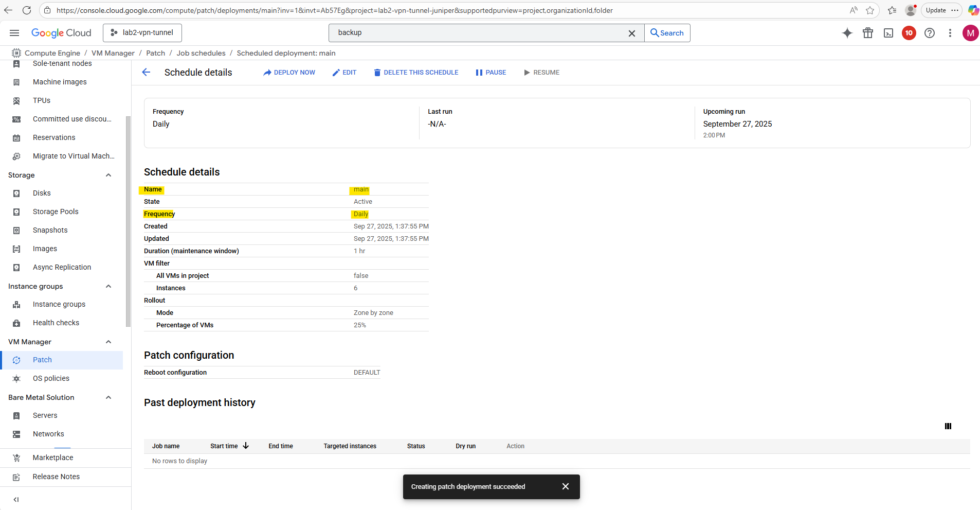The height and width of the screenshot is (510, 980).
Task: Clear the backup search text
Action: (631, 33)
